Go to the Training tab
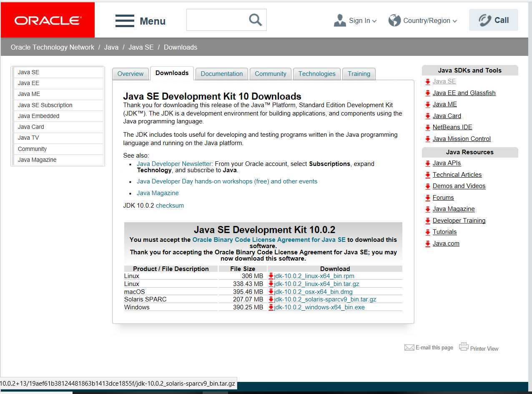 pyautogui.click(x=359, y=74)
